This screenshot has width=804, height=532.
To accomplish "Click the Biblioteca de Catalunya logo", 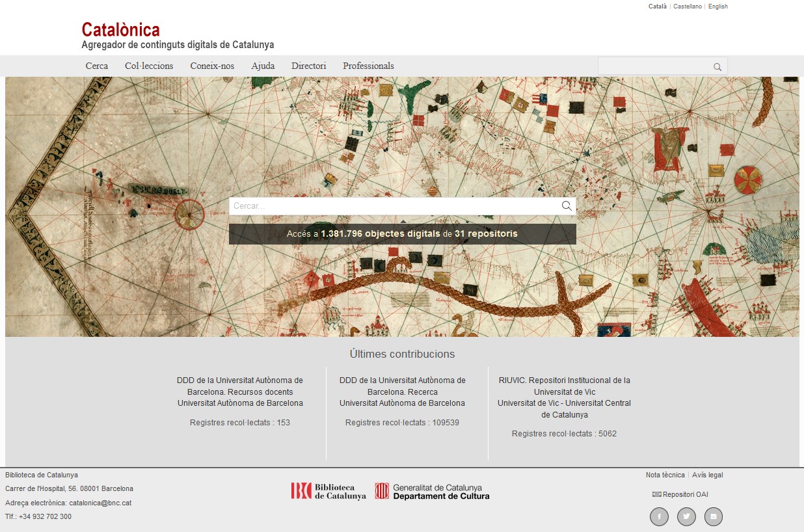I will coord(328,491).
